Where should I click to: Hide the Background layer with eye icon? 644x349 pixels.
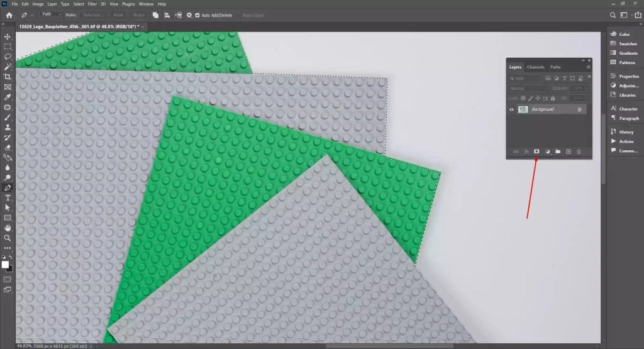coord(512,109)
